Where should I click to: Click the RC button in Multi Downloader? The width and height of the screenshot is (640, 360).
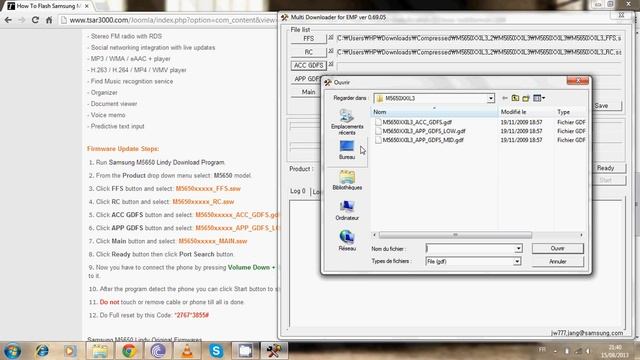[x=309, y=52]
